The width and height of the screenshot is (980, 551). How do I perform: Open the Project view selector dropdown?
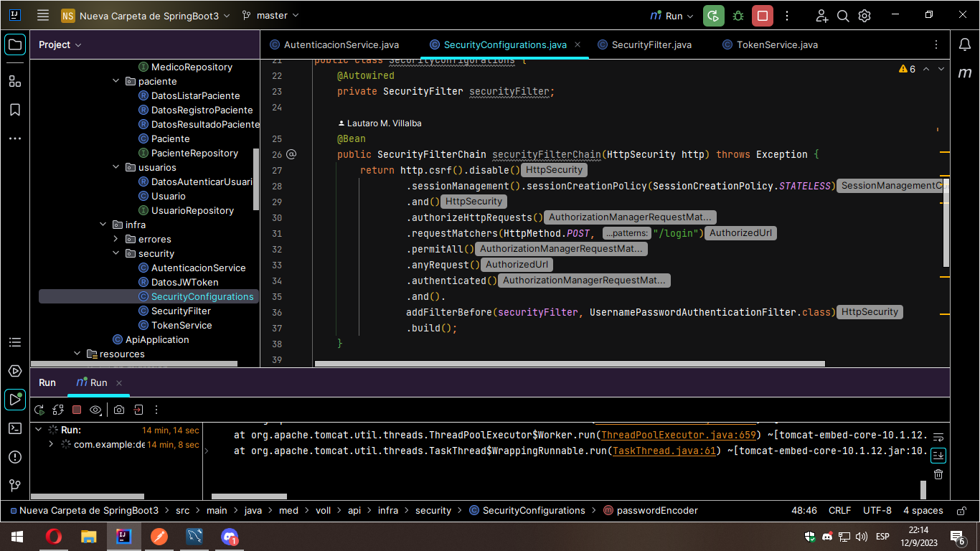[x=60, y=44]
